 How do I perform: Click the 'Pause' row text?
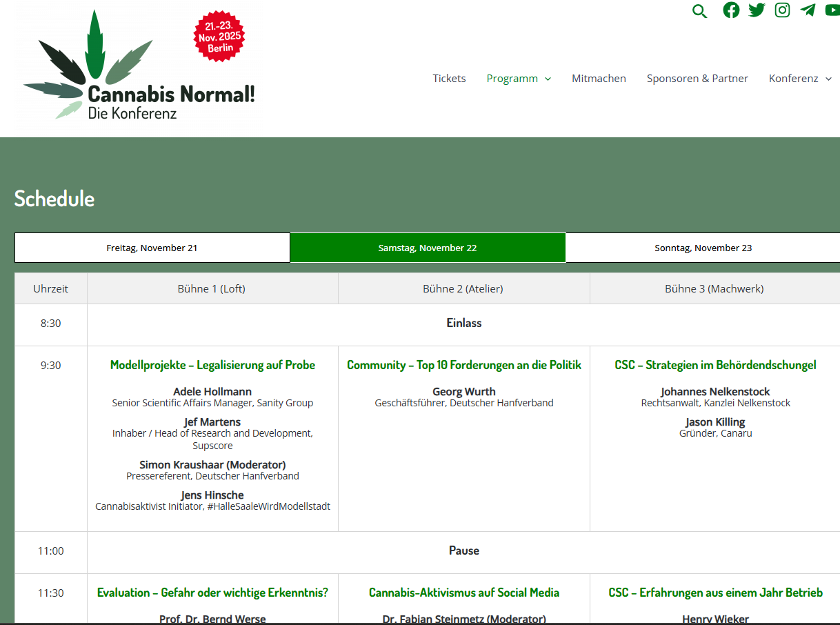tap(464, 550)
